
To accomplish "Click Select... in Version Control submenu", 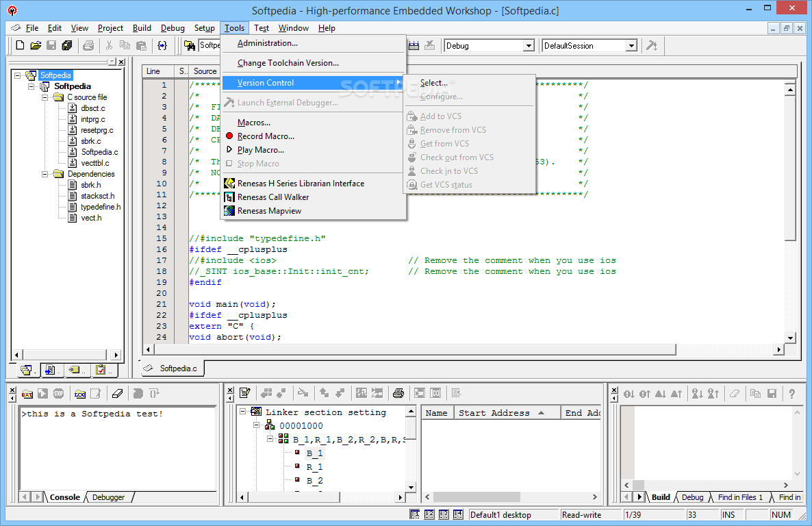I will 433,83.
